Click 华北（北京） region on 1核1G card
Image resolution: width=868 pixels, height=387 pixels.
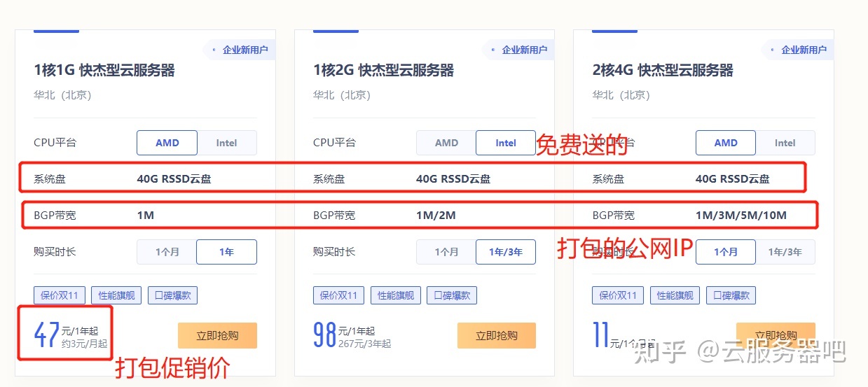pyautogui.click(x=62, y=94)
